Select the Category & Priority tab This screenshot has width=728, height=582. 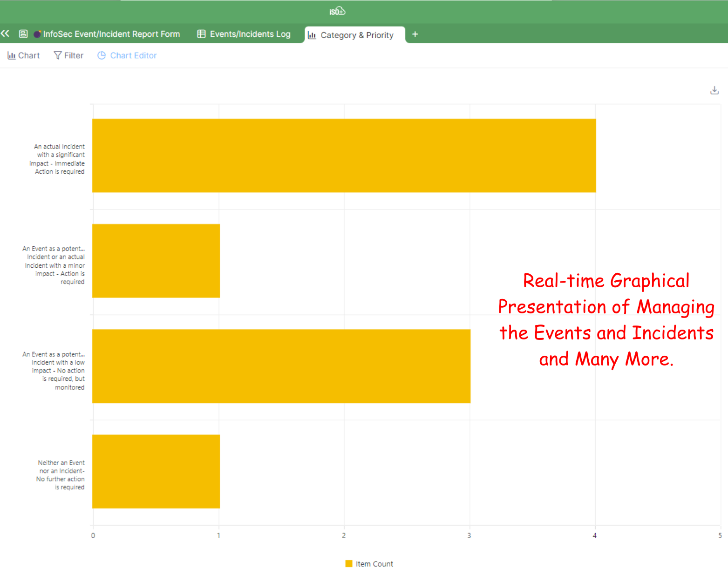point(357,35)
